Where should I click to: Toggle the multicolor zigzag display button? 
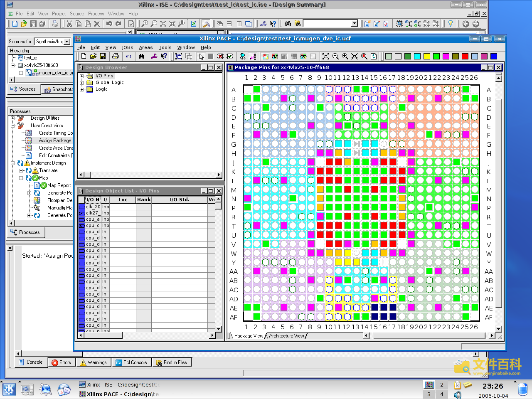tap(303, 56)
